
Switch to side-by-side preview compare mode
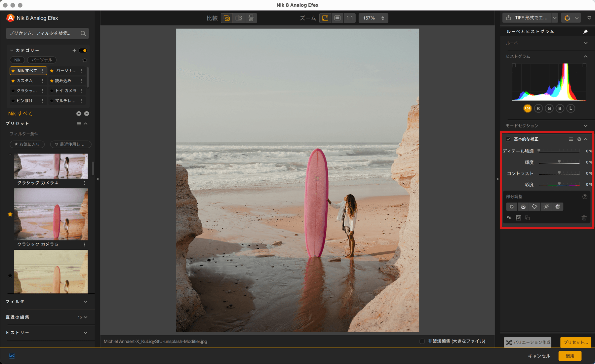pyautogui.click(x=251, y=18)
